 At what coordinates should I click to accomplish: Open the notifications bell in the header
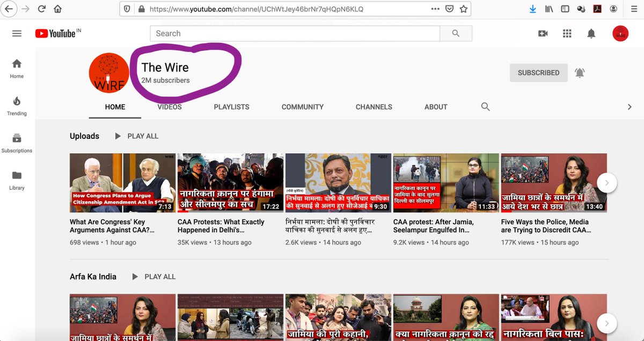point(591,33)
